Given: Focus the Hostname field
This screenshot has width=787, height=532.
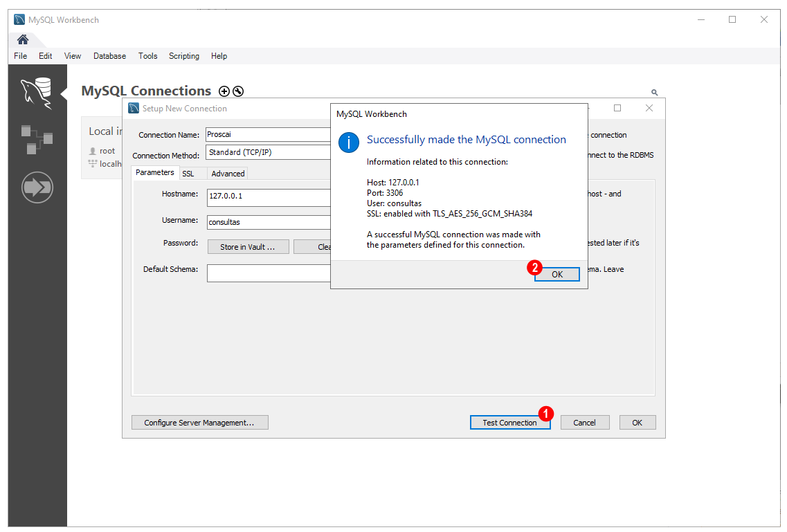Looking at the screenshot, I should [x=269, y=197].
